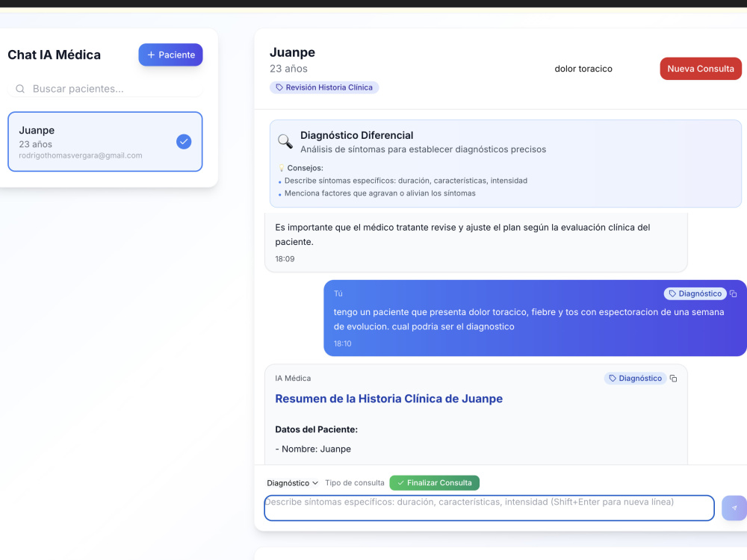Image resolution: width=747 pixels, height=560 pixels.
Task: Open the Diagnóstico consultation type dropdown
Action: pyautogui.click(x=292, y=483)
